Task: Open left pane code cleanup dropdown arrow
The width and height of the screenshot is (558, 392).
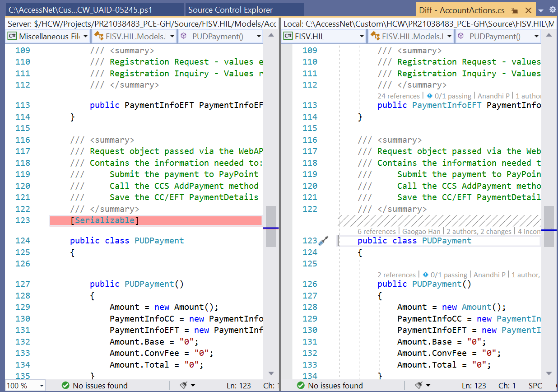Action: (x=193, y=386)
